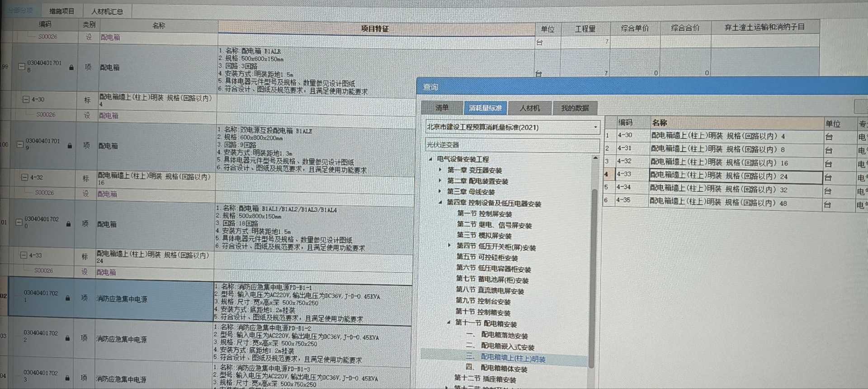Select tree item 第二节 继电、信号屏安装

(x=494, y=224)
